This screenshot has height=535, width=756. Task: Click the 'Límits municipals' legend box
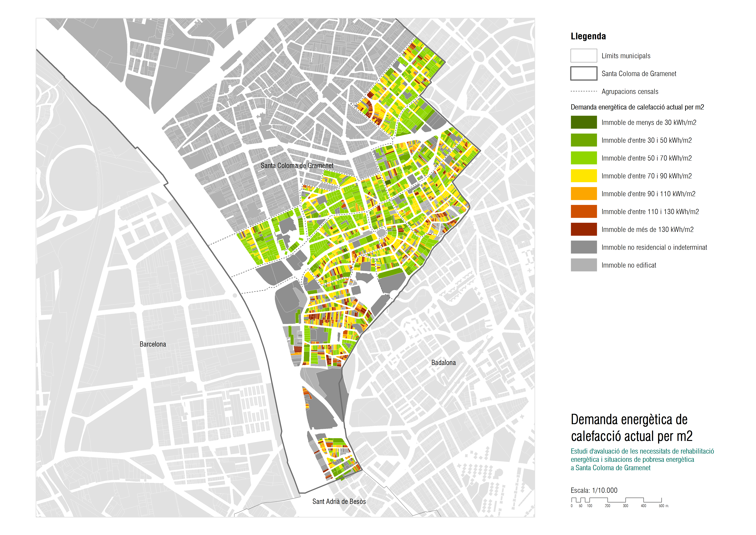(x=583, y=55)
